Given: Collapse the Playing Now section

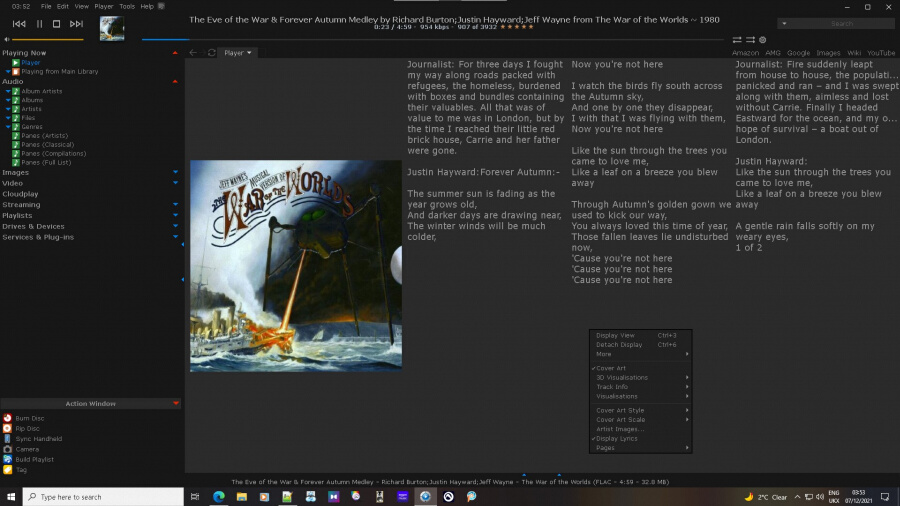Looking at the screenshot, I should click(175, 53).
